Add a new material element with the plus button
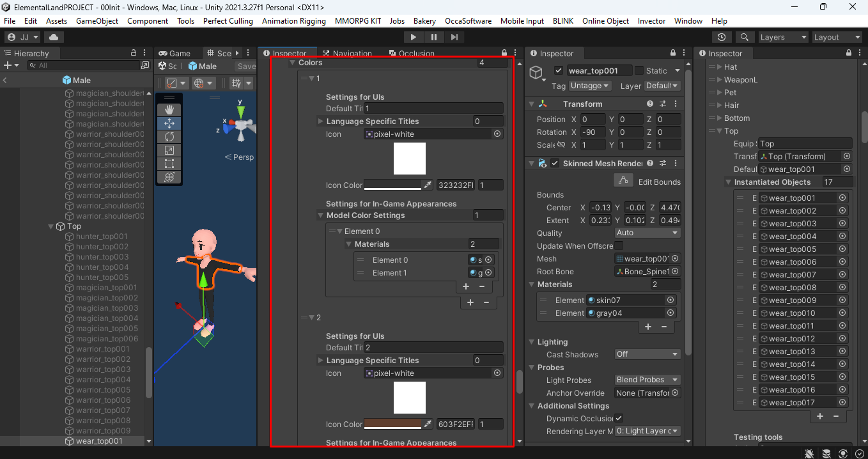Screen dimensions: 868x459 coord(647,327)
